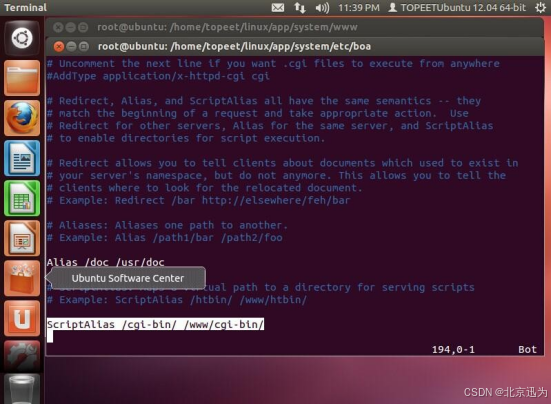The image size is (552, 404).
Task: Click the 'Redirect for other servers' comment line
Action: tap(270, 126)
